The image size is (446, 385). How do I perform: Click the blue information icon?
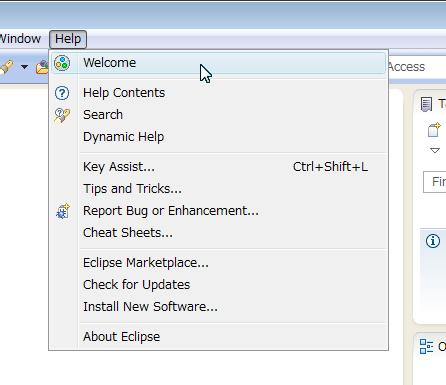pyautogui.click(x=433, y=241)
